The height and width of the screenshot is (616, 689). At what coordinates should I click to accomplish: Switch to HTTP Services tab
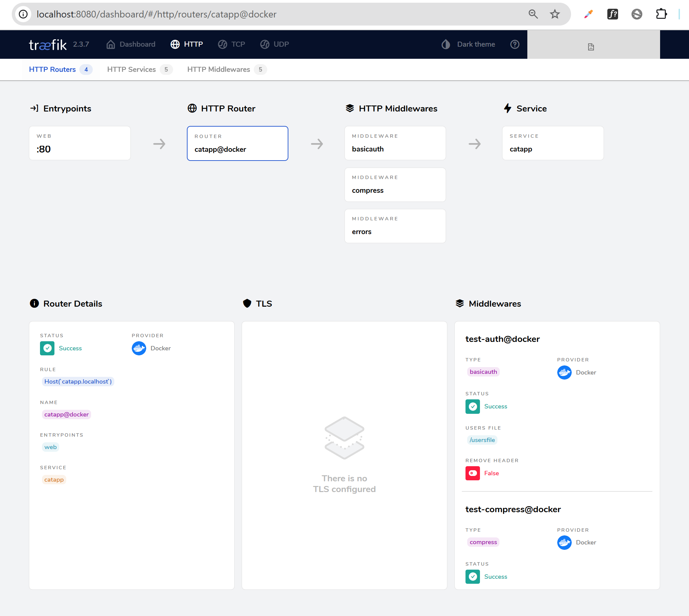coord(140,70)
